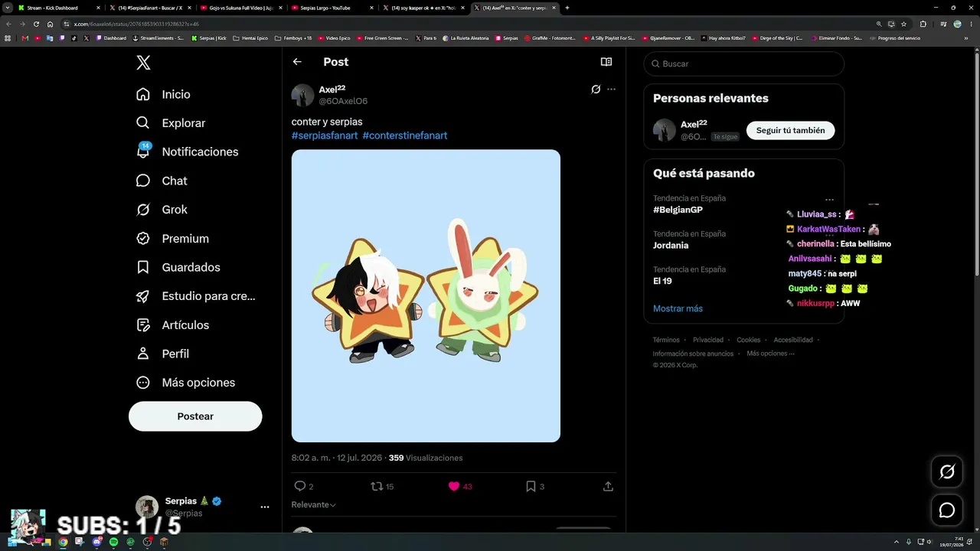The image size is (980, 551).
Task: Open Axel's profile avatar on the post
Action: tap(302, 96)
